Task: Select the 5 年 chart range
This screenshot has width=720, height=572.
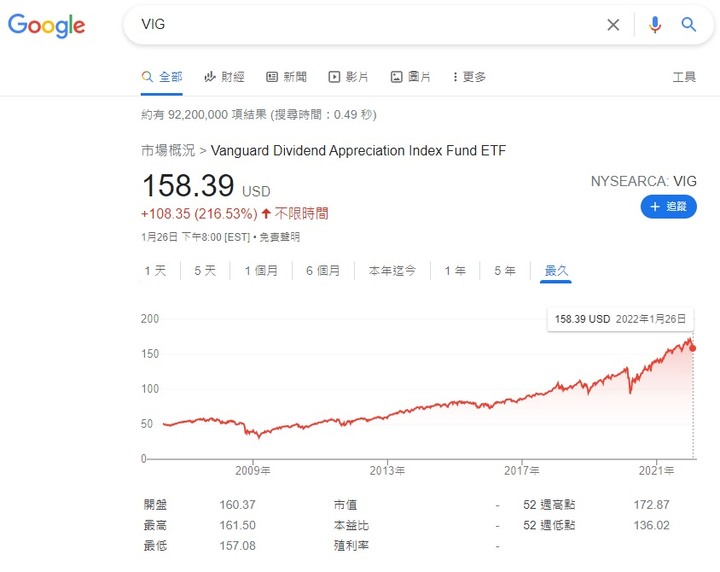Action: click(505, 271)
